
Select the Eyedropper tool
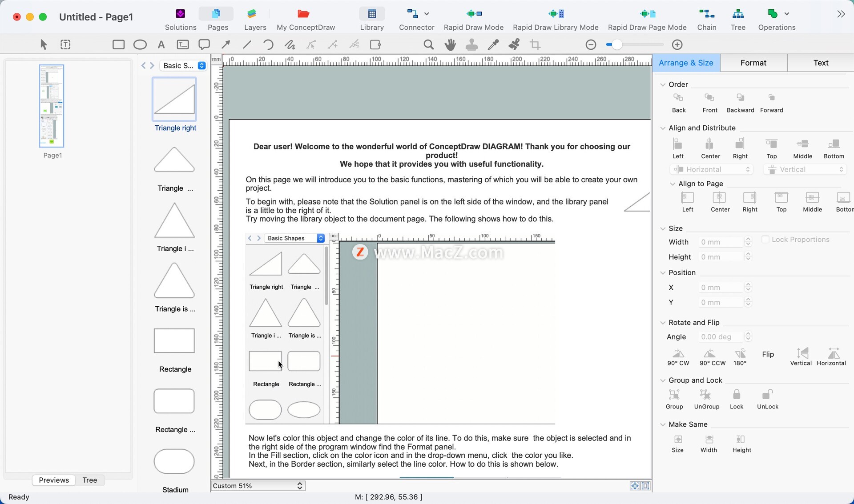click(x=493, y=44)
